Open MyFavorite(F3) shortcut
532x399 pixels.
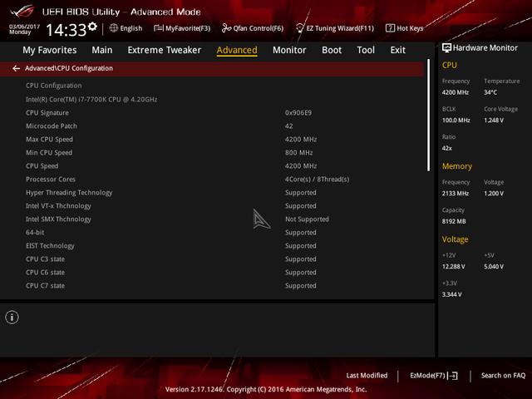[x=182, y=28]
